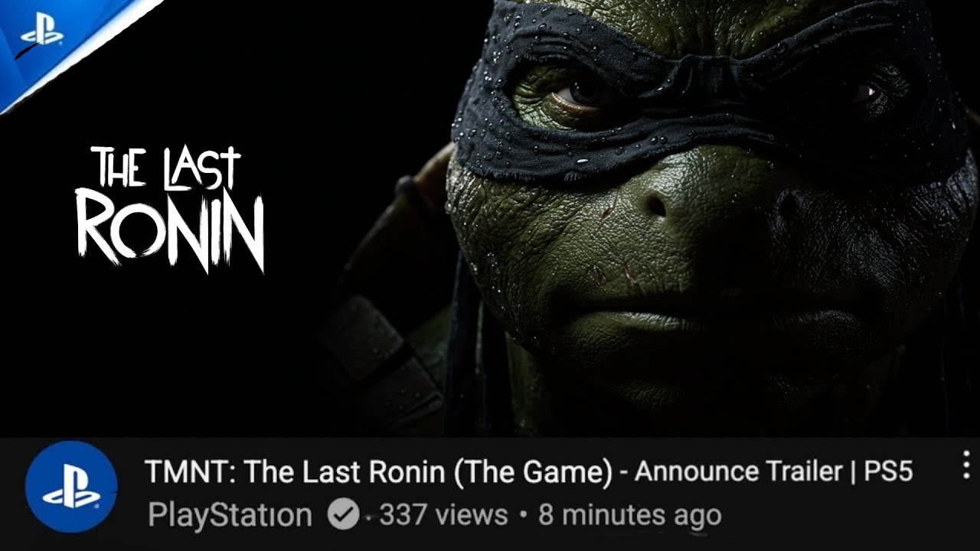Click the PlayStation channel name
The width and height of the screenshot is (980, 551).
(x=230, y=515)
